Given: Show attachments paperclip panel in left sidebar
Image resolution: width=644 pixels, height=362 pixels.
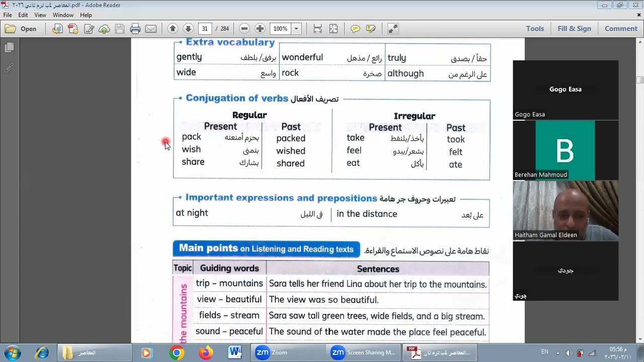Looking at the screenshot, I should coord(9,67).
